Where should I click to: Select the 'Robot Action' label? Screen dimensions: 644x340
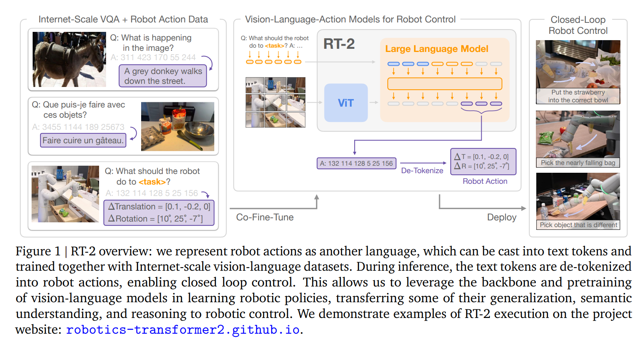point(485,181)
